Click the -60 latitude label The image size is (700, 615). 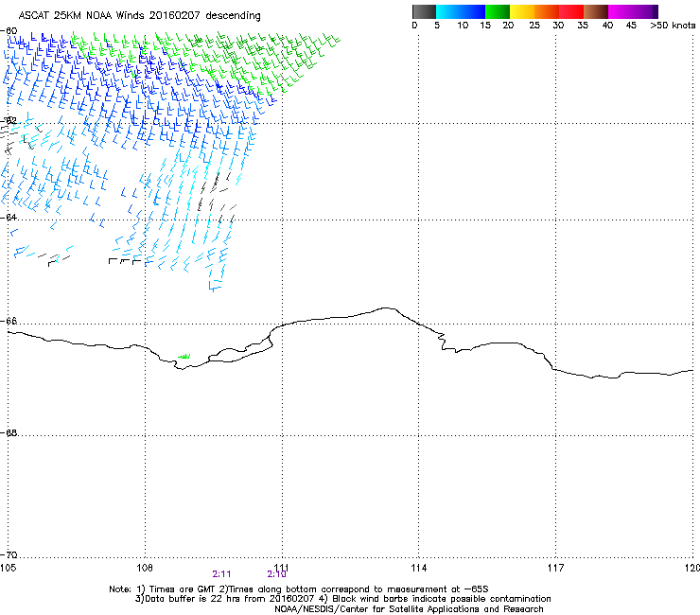9,31
